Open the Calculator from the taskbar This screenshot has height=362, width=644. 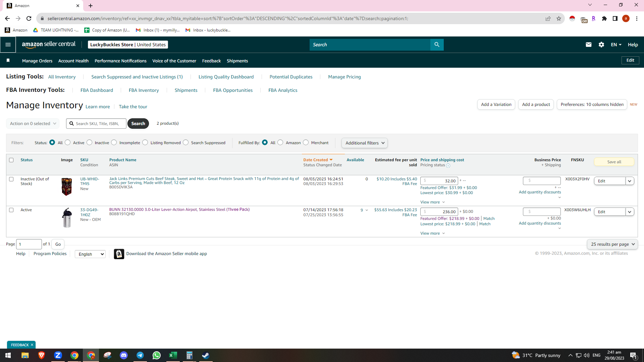pyautogui.click(x=190, y=355)
